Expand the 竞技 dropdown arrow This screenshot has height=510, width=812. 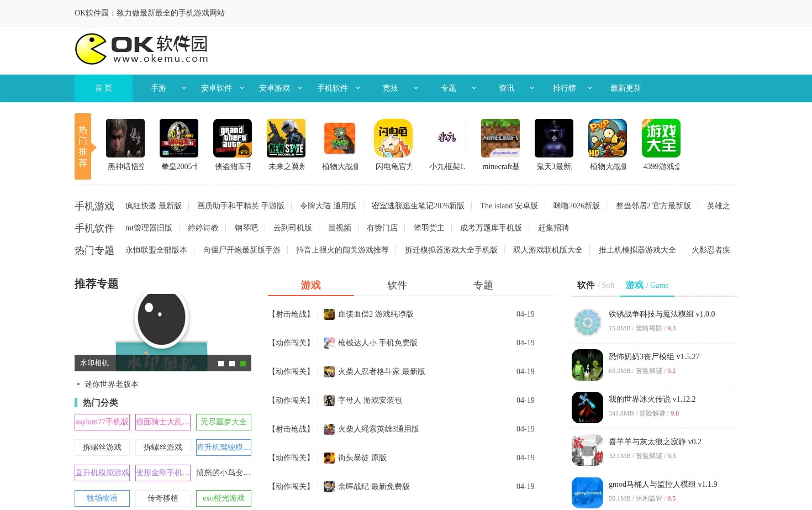point(416,88)
